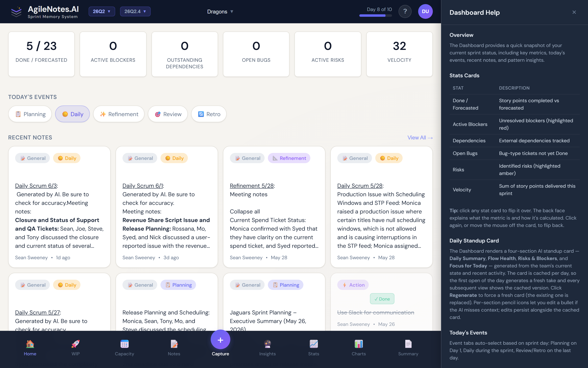Click General tag on Daily Scrum 5/27 note

click(32, 285)
